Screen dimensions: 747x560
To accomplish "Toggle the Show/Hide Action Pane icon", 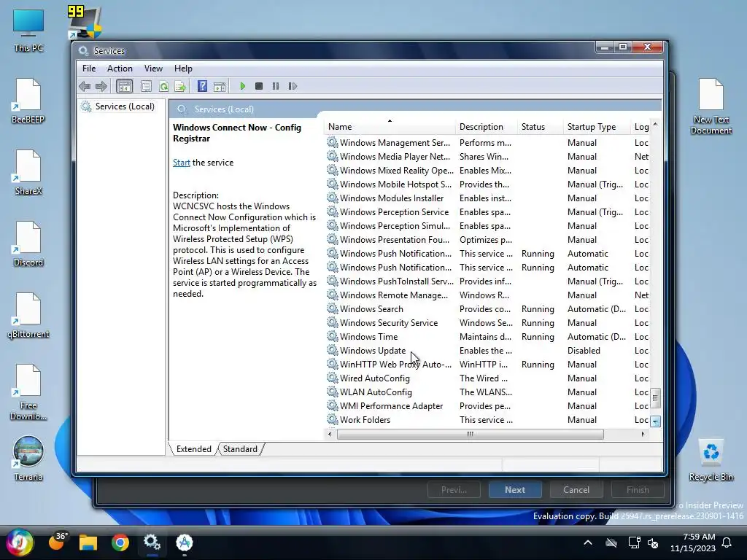I will (219, 86).
